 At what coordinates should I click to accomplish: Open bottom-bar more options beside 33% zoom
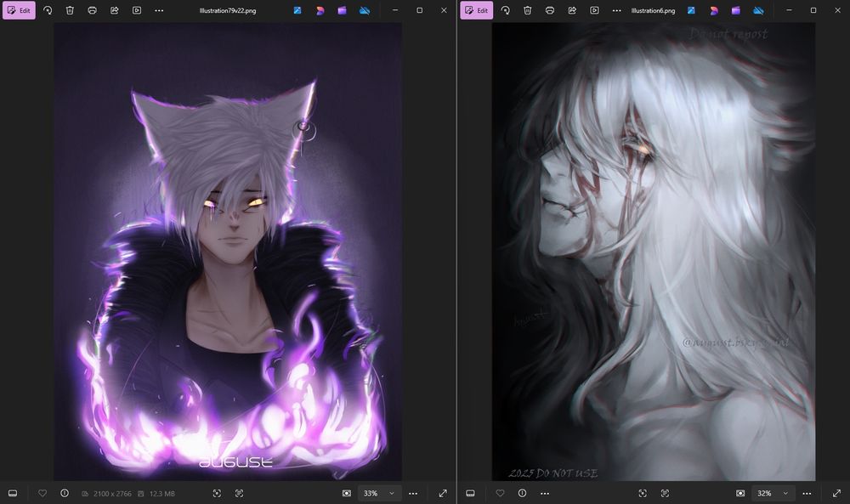coord(413,493)
